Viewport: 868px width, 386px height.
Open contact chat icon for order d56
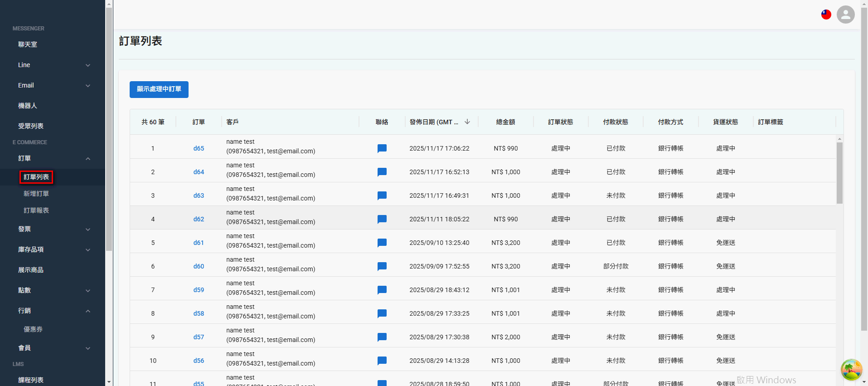pyautogui.click(x=382, y=361)
